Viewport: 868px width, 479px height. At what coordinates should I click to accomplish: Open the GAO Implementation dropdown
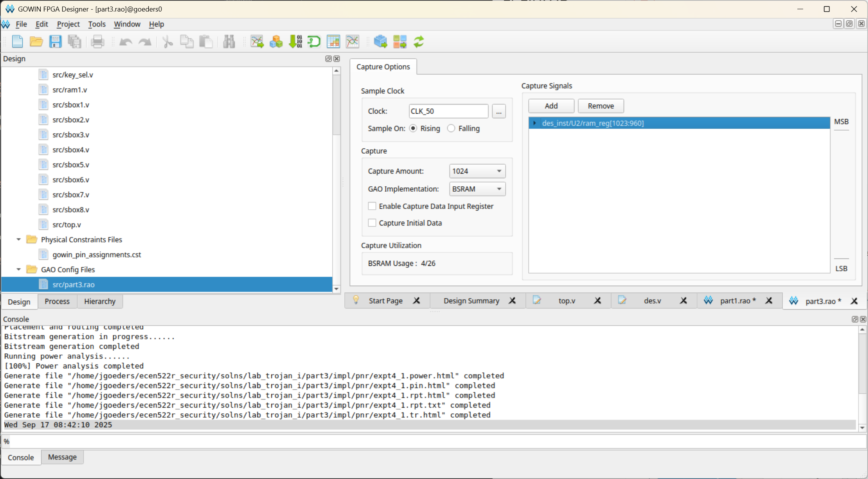[477, 189]
